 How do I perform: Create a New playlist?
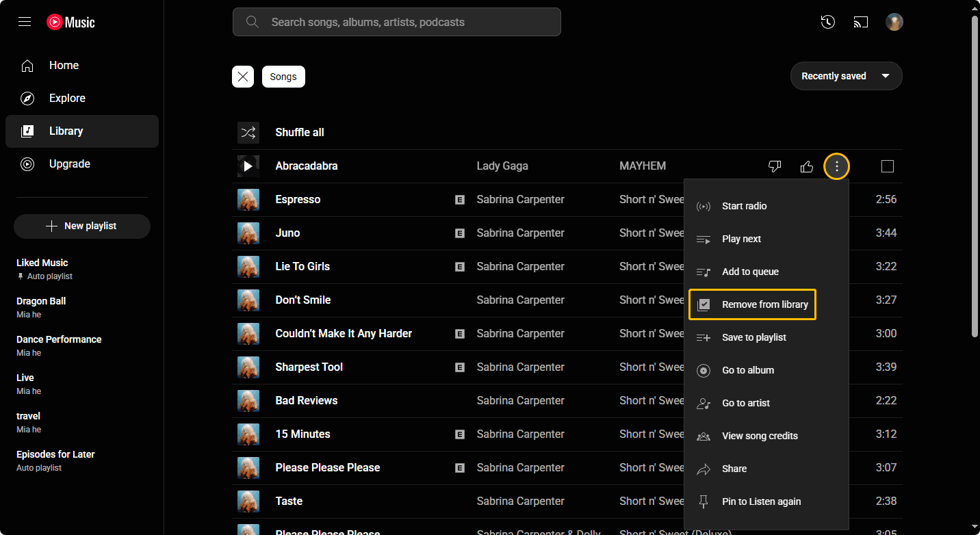click(x=82, y=226)
